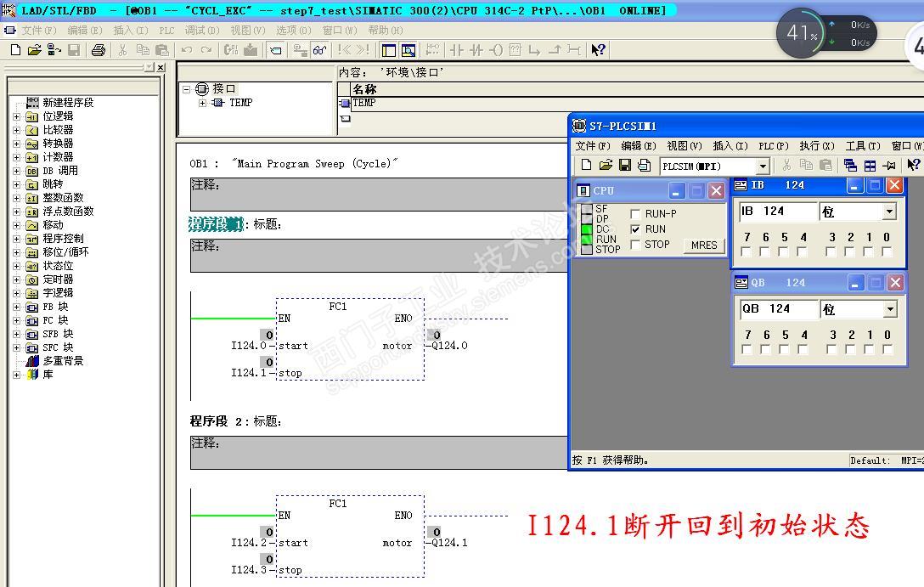924x587 pixels.
Task: Select 新建程序段 in the element tree
Action: pos(68,103)
